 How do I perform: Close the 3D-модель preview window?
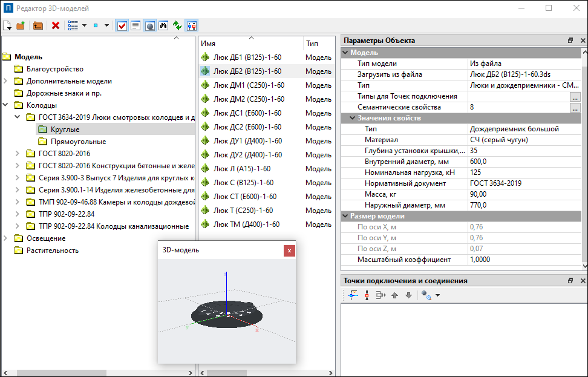point(289,251)
